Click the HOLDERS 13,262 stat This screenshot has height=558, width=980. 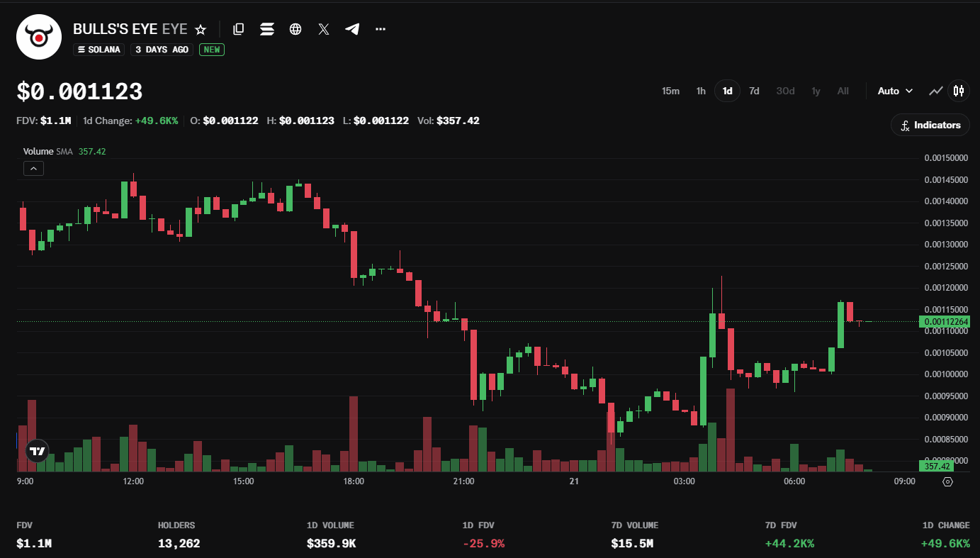179,535
